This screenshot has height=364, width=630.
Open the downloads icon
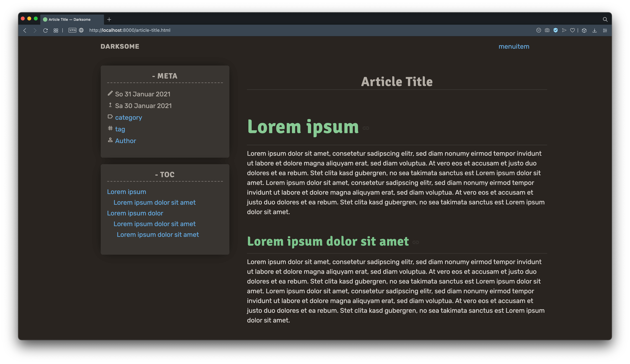[594, 30]
